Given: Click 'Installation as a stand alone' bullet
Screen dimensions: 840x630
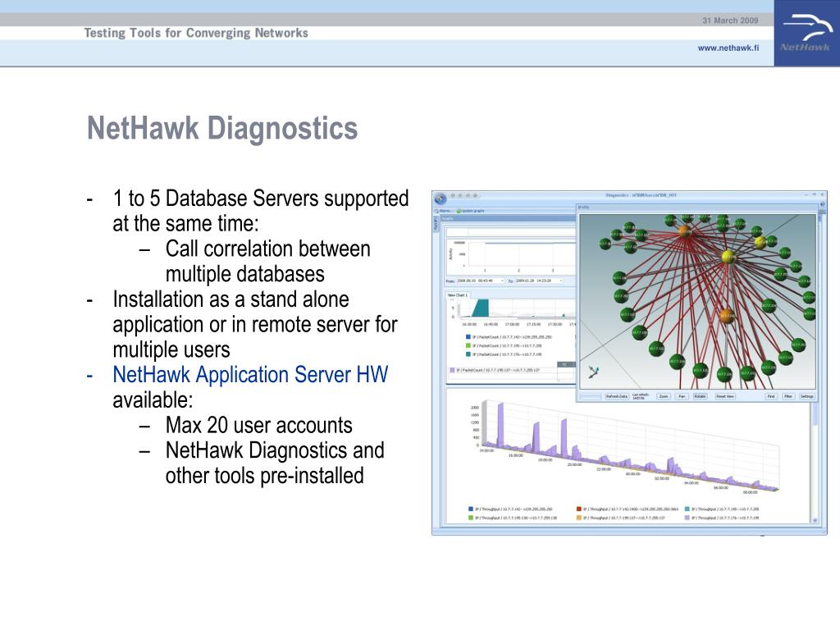Looking at the screenshot, I should (231, 299).
